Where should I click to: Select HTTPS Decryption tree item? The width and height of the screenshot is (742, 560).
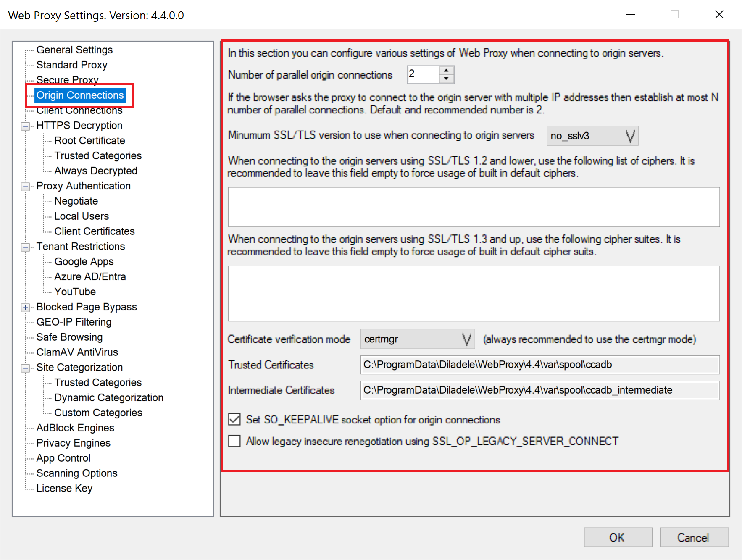coord(79,126)
